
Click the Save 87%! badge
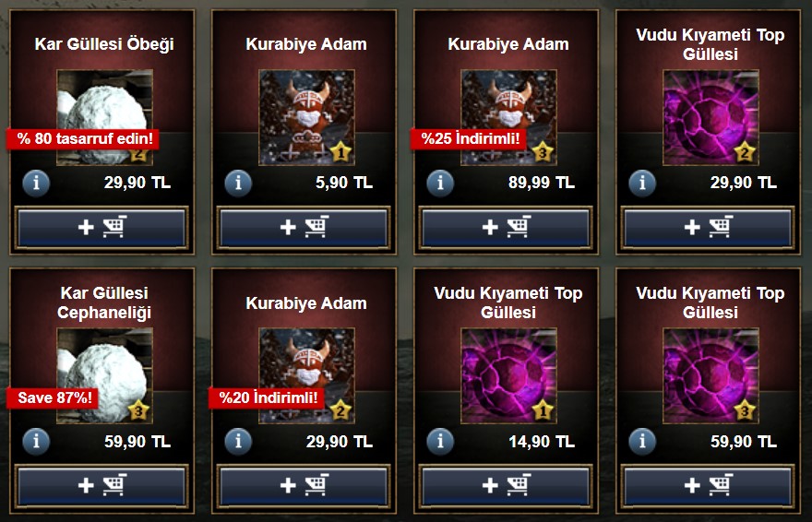click(x=54, y=397)
